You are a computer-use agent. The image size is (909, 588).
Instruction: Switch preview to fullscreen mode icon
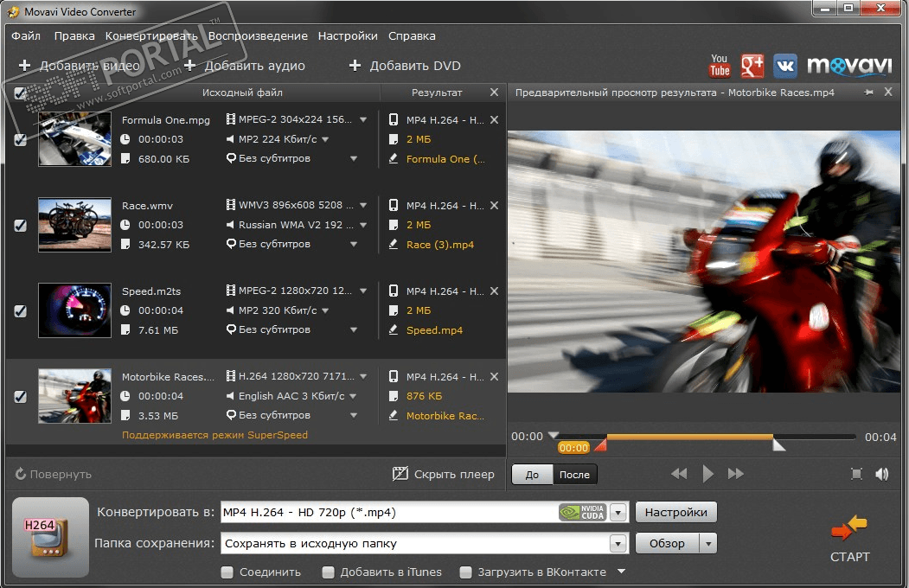pyautogui.click(x=856, y=474)
